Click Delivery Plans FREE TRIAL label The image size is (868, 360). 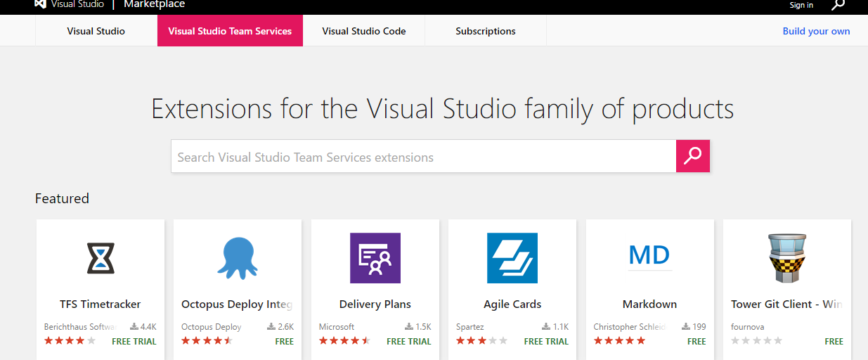409,342
